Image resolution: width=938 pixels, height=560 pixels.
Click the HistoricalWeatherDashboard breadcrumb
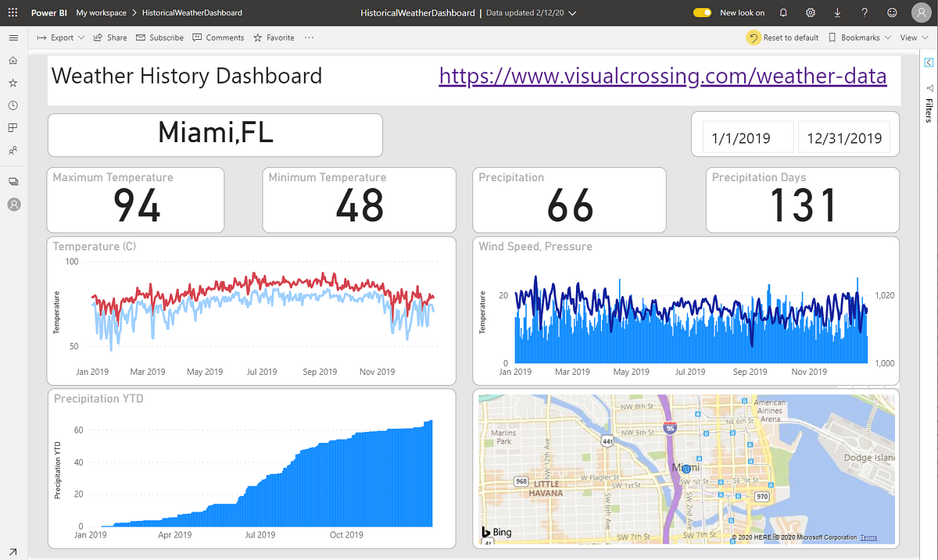point(192,13)
